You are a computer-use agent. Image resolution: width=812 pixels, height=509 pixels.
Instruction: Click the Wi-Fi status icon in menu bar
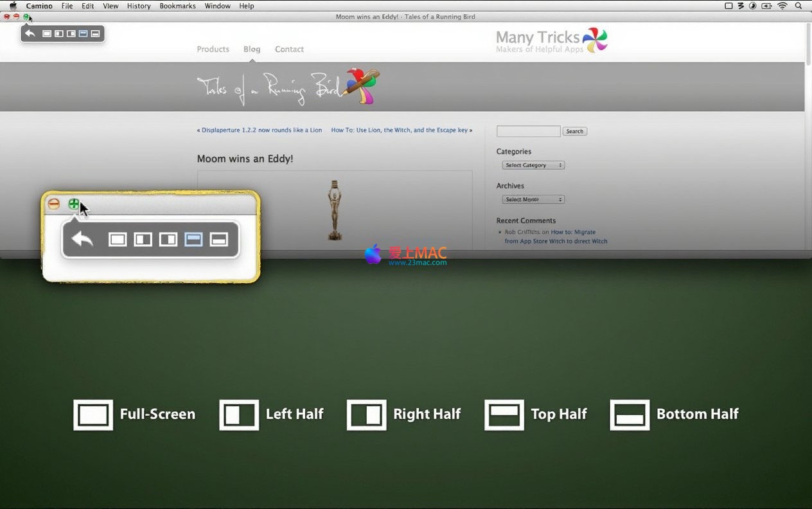point(782,6)
